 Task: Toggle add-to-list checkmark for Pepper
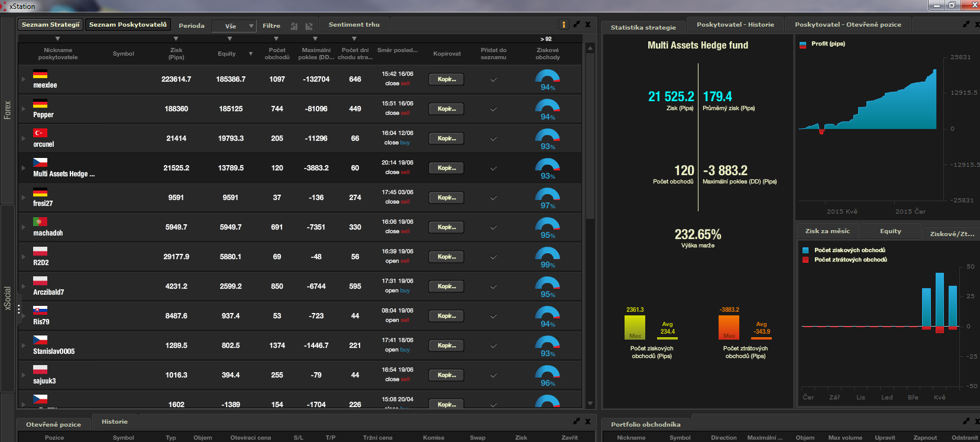(493, 109)
